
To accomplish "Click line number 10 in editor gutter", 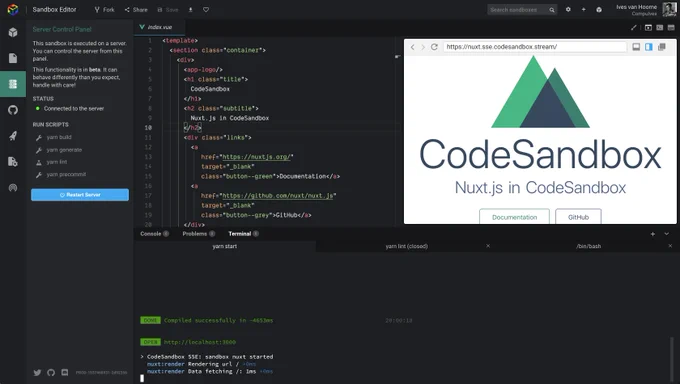I will point(148,128).
